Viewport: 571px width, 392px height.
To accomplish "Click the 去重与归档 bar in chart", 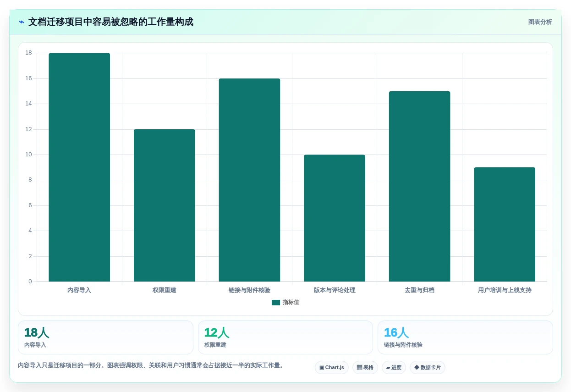I will coord(419,187).
